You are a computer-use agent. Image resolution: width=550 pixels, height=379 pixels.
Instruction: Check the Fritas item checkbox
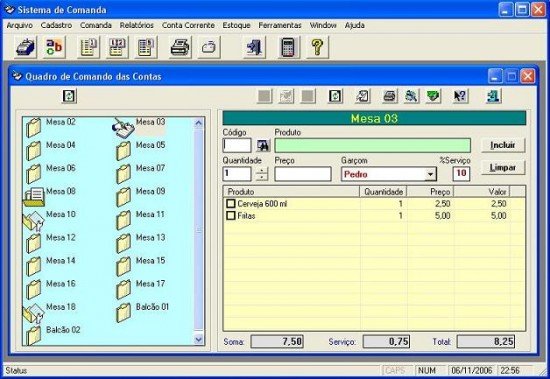[230, 215]
